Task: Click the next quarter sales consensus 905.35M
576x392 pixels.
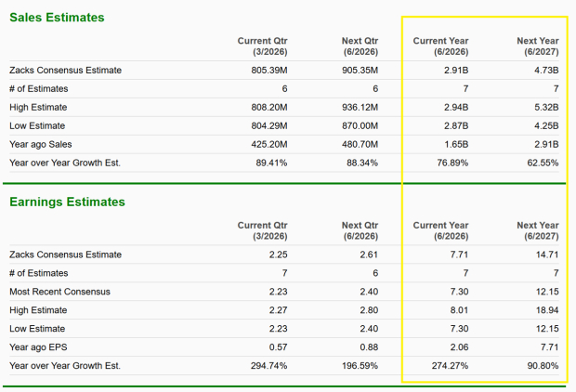Action: 358,70
